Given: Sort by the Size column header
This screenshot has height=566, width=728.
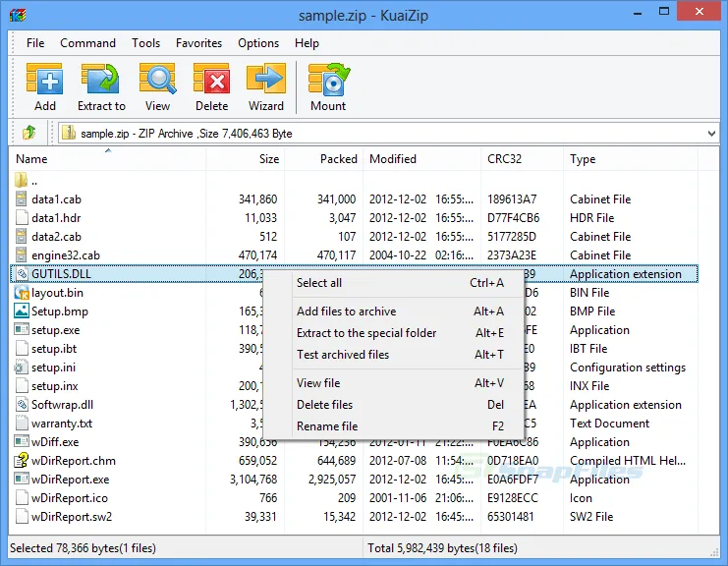Looking at the screenshot, I should [x=246, y=159].
